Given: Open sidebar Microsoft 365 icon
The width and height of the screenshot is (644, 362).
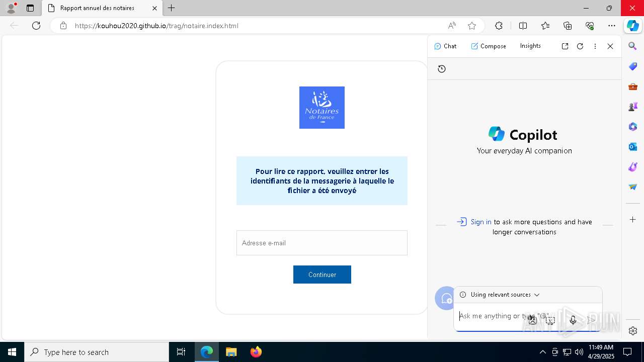Looking at the screenshot, I should point(633,127).
